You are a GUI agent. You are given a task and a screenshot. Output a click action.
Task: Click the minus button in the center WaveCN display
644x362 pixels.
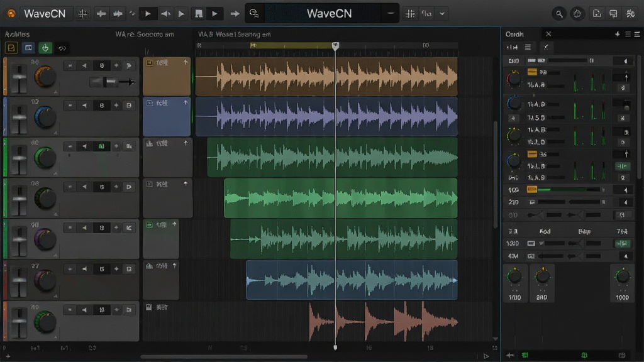390,14
